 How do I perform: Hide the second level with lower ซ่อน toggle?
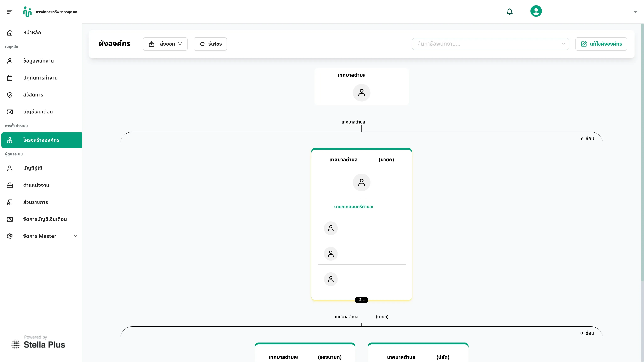point(587,333)
